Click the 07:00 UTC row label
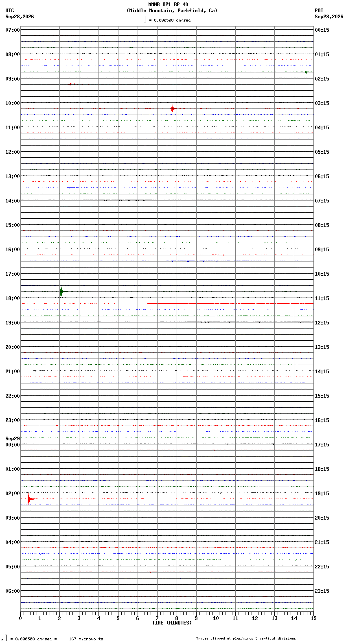The width and height of the screenshot is (346, 644). [x=12, y=30]
